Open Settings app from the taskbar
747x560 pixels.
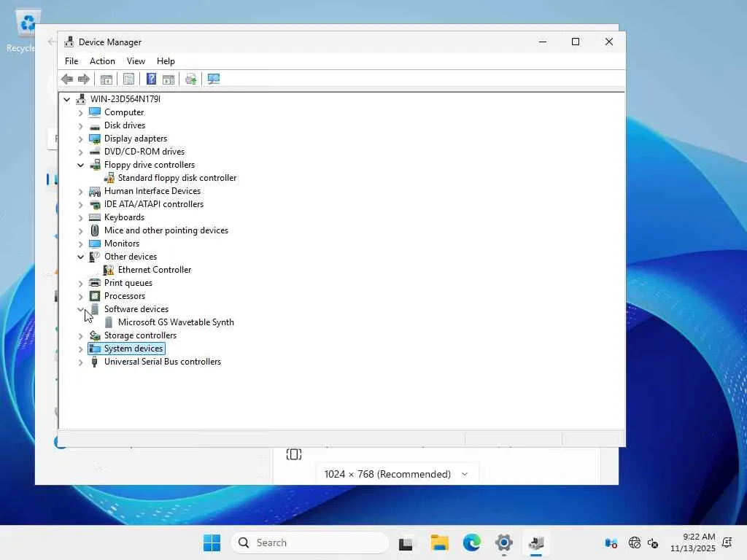pyautogui.click(x=503, y=542)
